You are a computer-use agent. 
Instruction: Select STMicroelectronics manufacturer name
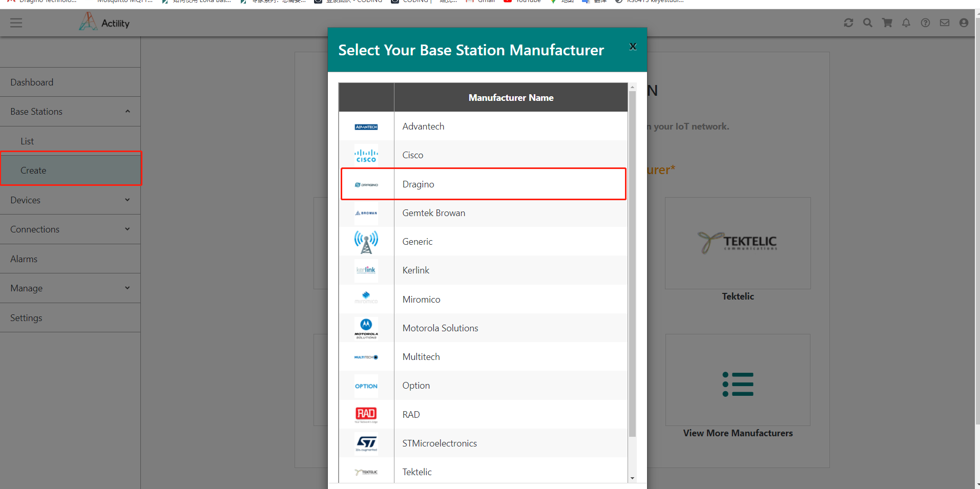point(440,443)
